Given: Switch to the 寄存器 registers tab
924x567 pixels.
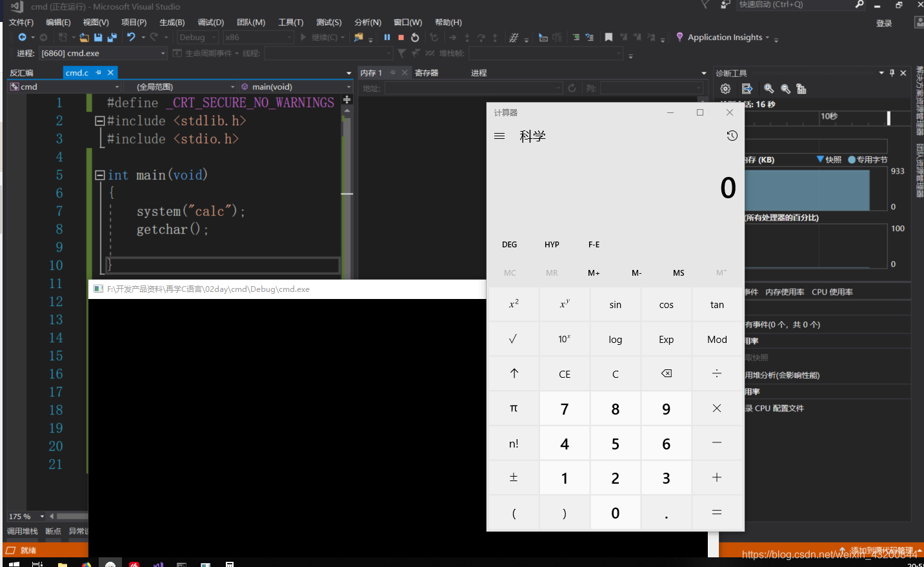Looking at the screenshot, I should 427,73.
